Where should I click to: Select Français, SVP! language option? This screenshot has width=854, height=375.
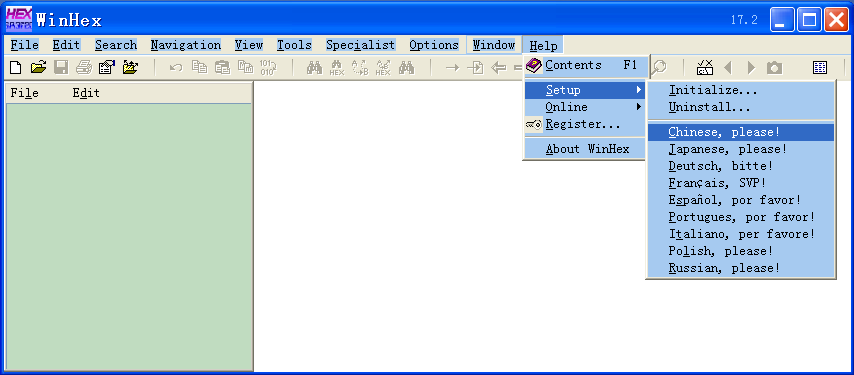741,183
